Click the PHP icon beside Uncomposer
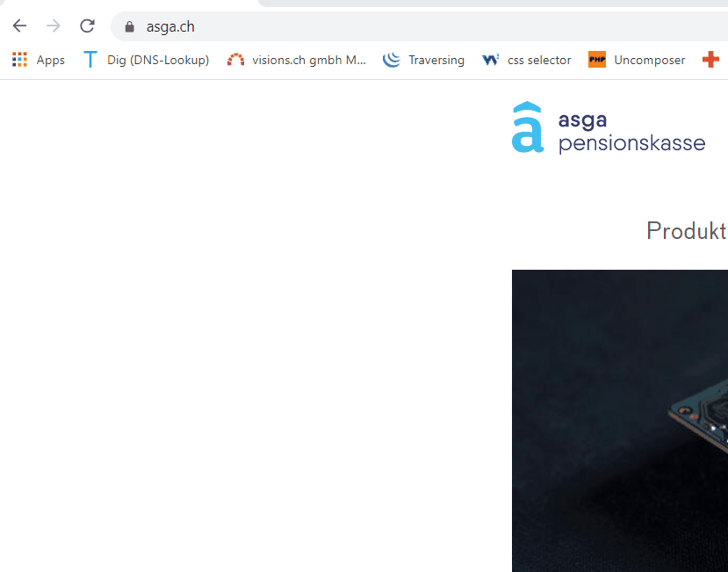 [x=597, y=60]
